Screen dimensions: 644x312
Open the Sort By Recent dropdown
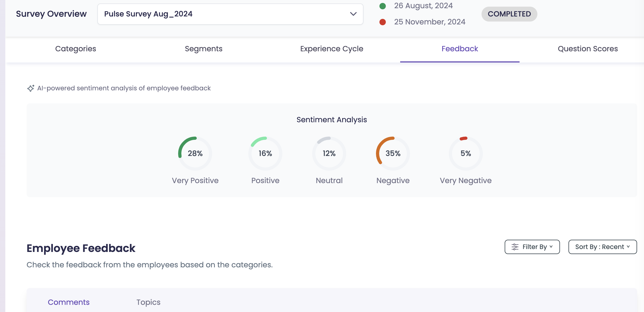click(x=603, y=247)
